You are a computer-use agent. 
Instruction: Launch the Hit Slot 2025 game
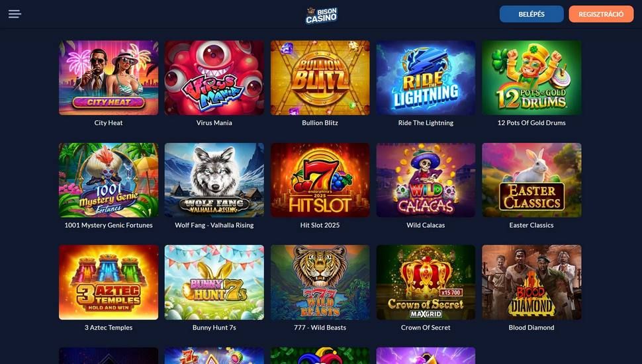(x=320, y=180)
